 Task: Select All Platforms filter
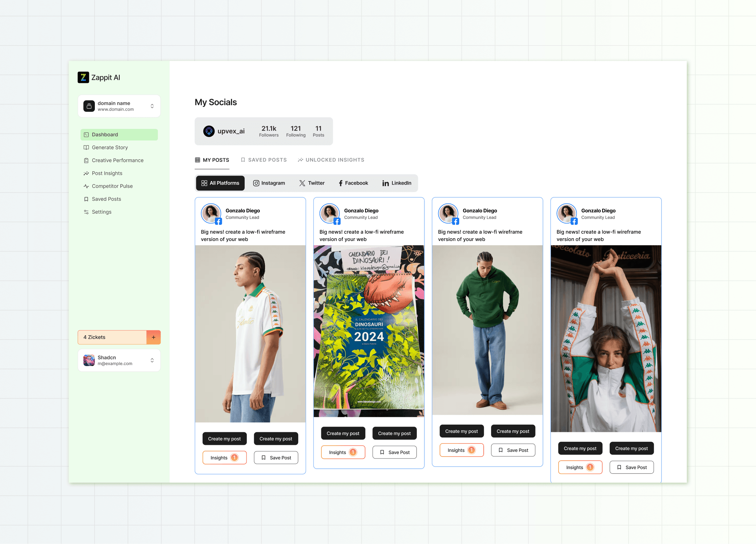coord(220,183)
